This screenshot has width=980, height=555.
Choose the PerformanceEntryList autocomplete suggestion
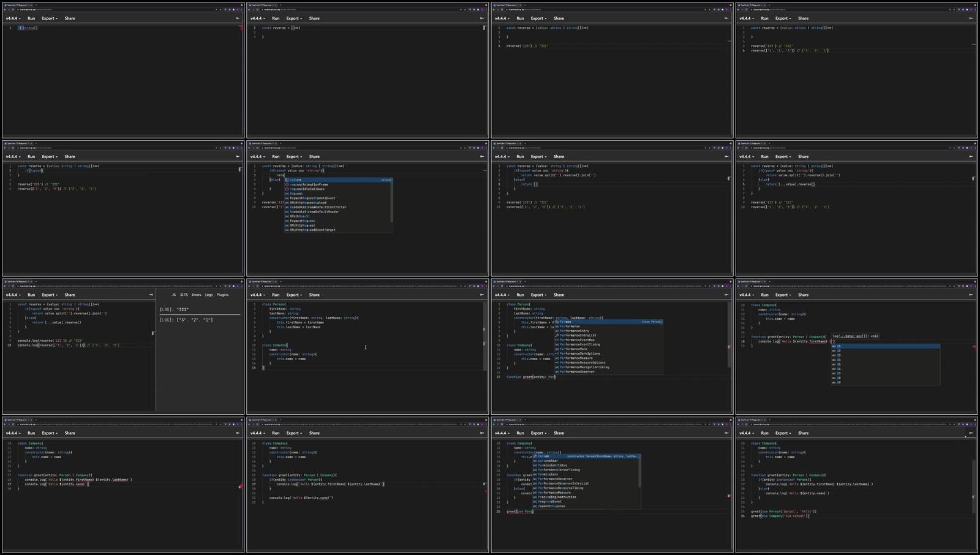pyautogui.click(x=578, y=335)
